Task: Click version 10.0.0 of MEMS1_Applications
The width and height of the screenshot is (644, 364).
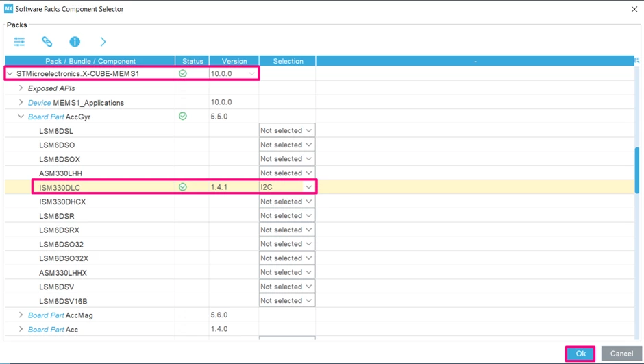Action: click(221, 102)
